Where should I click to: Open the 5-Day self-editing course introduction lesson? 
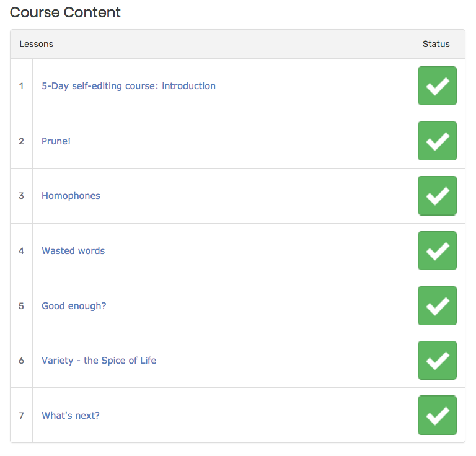(x=128, y=86)
